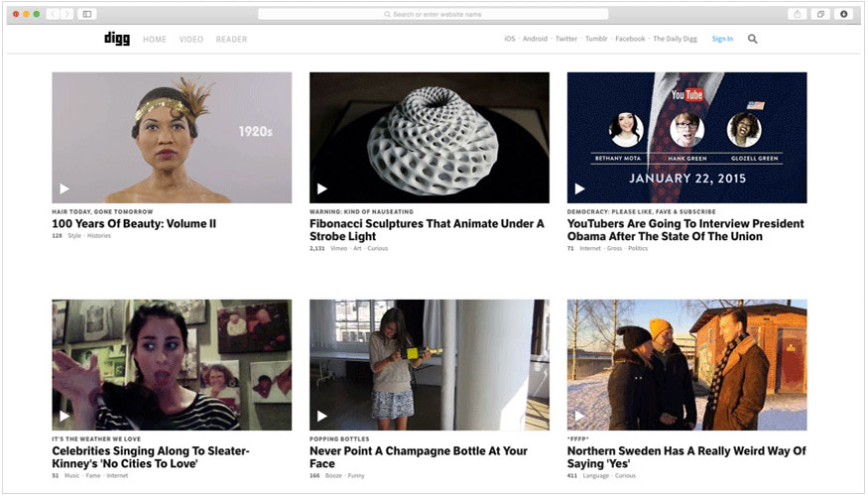Open the VIDEO nav item

coord(191,40)
